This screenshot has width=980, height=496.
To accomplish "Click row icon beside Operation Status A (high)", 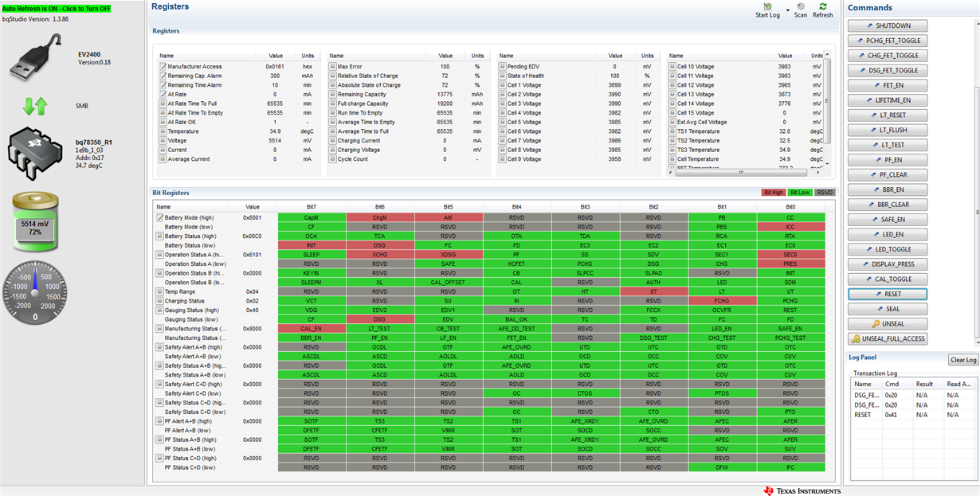I will [159, 255].
